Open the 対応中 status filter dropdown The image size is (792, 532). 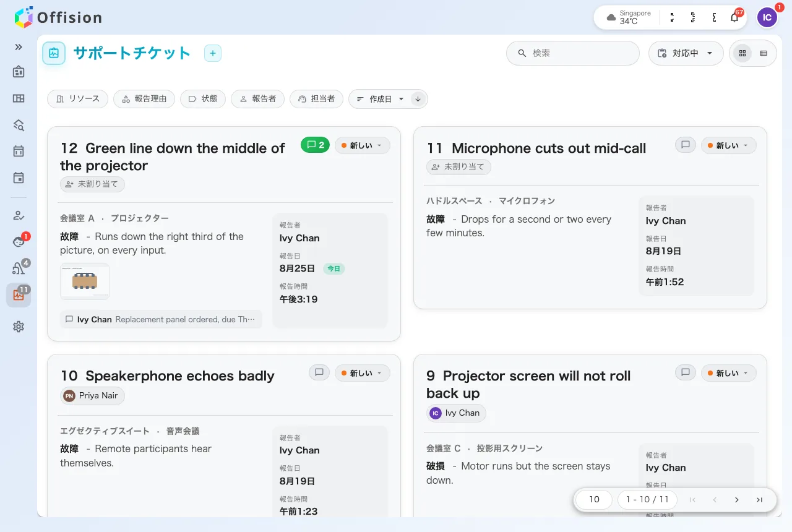click(x=686, y=53)
